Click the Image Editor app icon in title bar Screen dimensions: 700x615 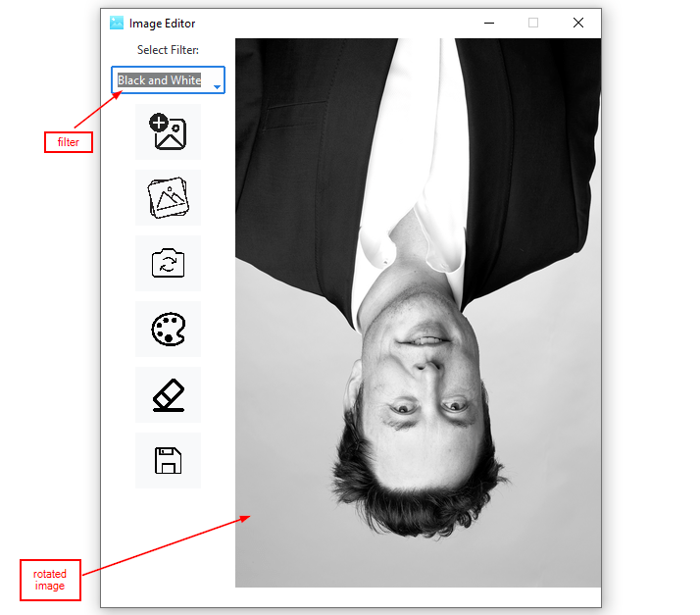[117, 23]
